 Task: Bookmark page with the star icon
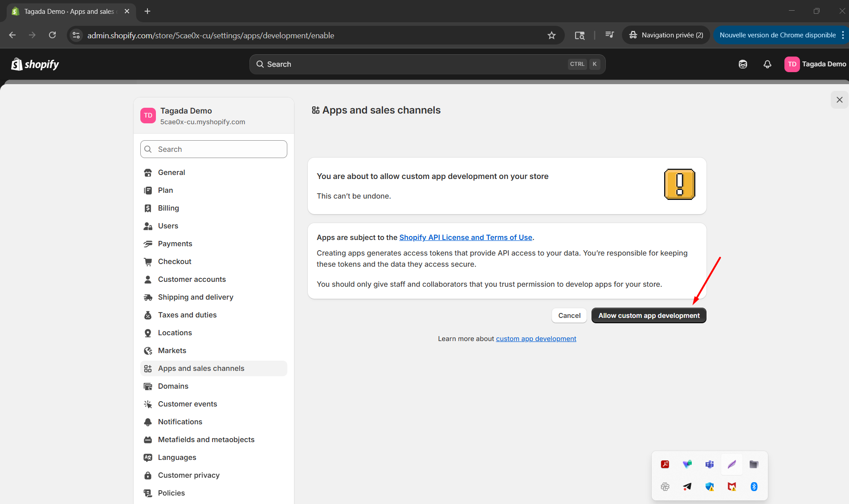pos(551,35)
